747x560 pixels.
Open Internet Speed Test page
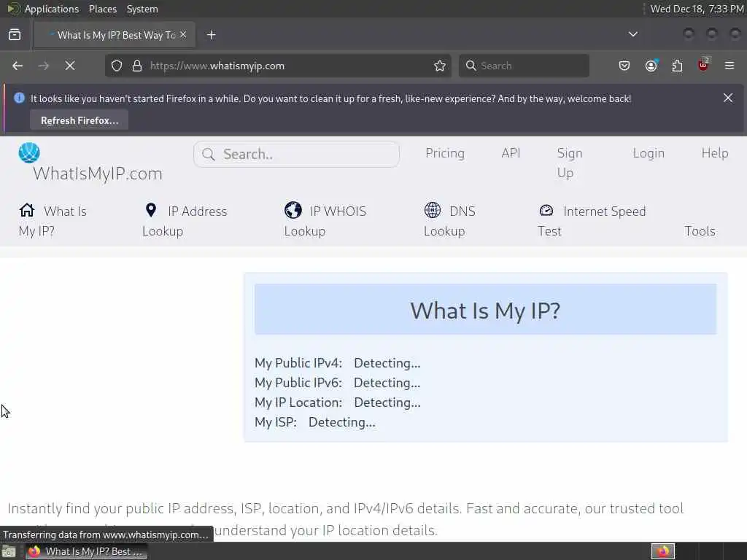(x=592, y=220)
